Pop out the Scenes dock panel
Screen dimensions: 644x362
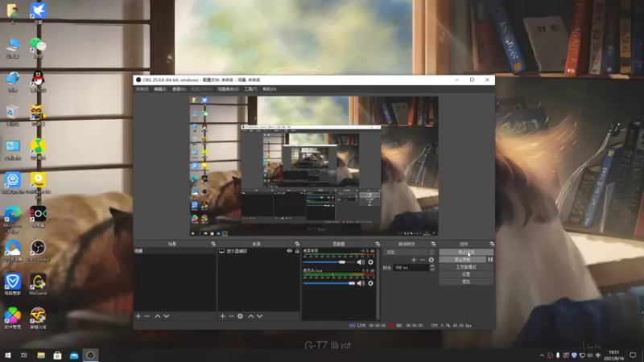[x=213, y=244]
